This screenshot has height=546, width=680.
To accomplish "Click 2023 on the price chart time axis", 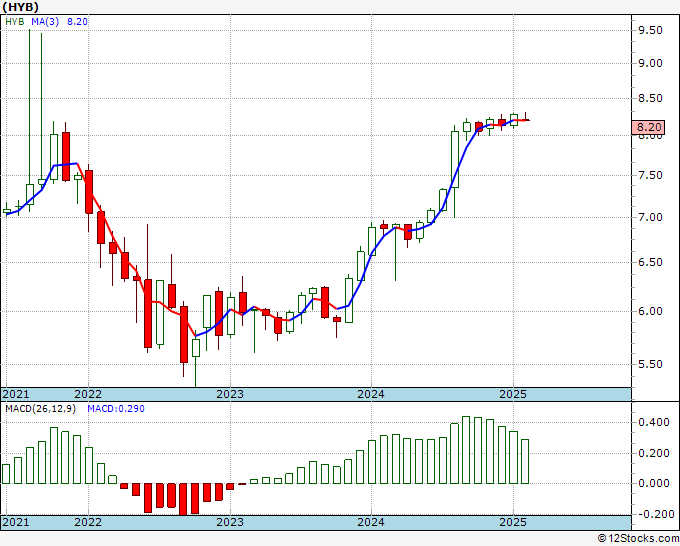I will pos(230,394).
